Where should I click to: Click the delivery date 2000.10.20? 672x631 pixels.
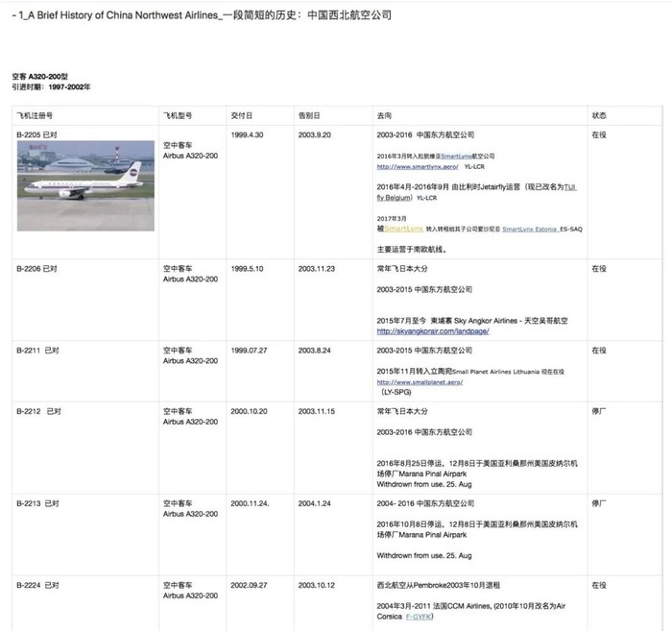249,411
